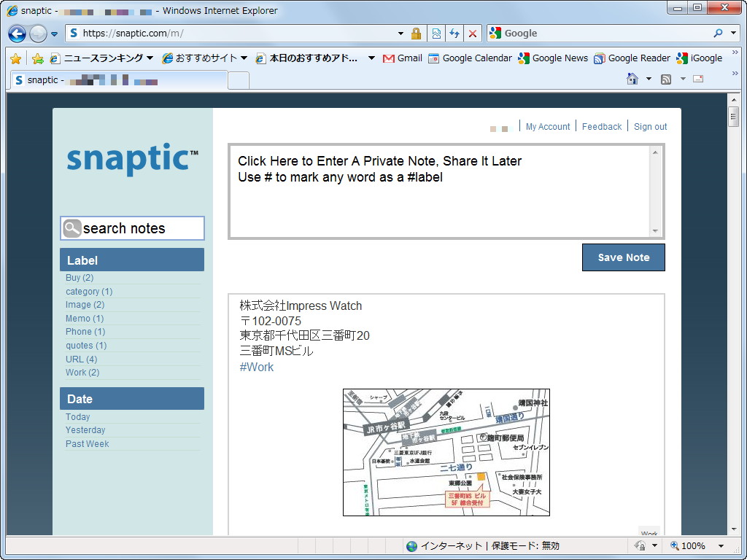Filter notes by Buy (2) label
This screenshot has height=560, width=747.
click(x=80, y=278)
